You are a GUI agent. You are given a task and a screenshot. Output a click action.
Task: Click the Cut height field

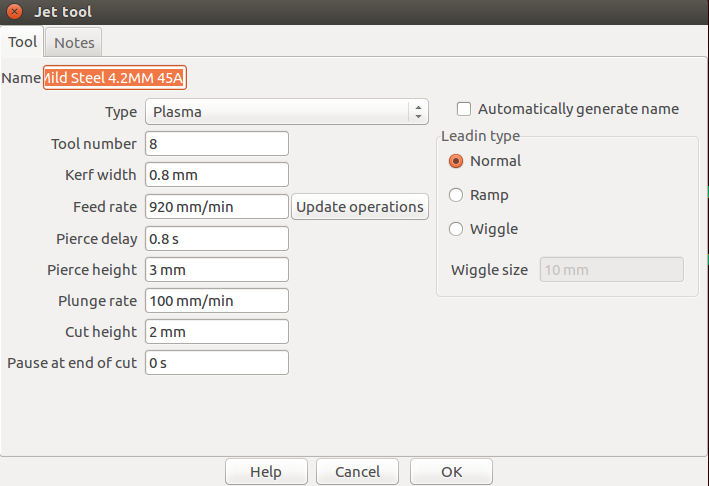coord(217,332)
